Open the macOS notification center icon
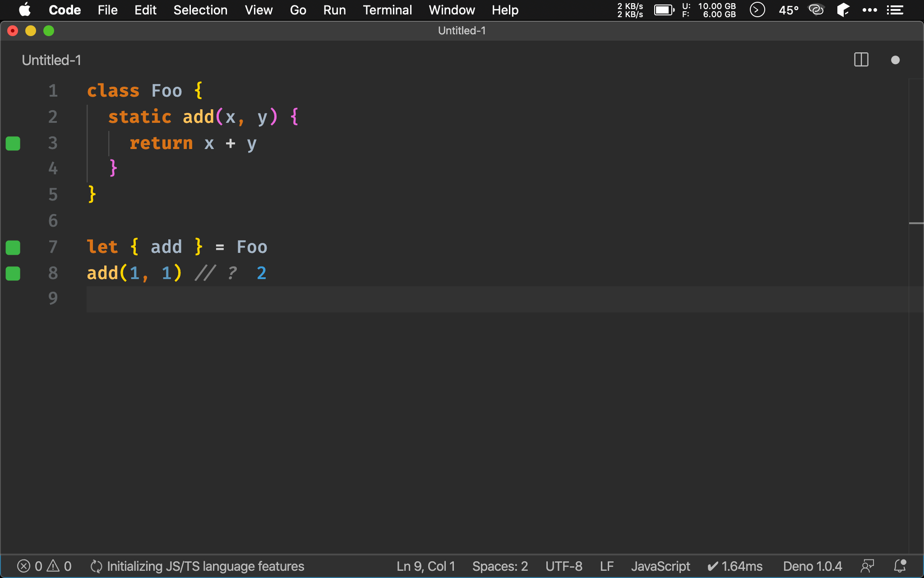The height and width of the screenshot is (578, 924). pos(895,10)
